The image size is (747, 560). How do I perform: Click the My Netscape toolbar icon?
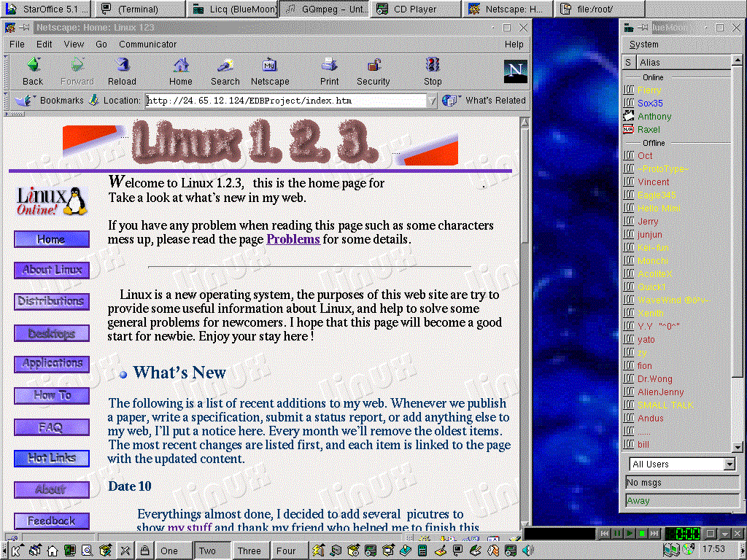click(270, 71)
